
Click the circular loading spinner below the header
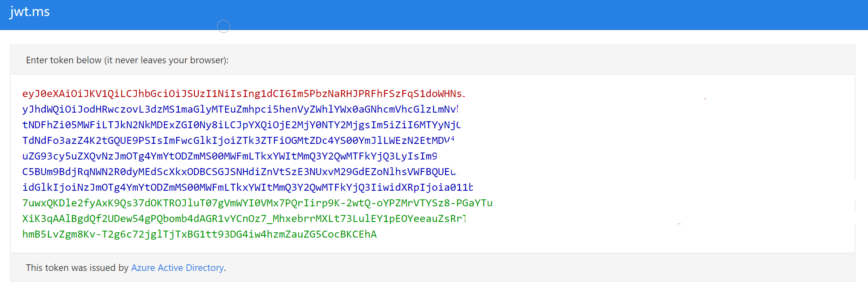click(224, 26)
